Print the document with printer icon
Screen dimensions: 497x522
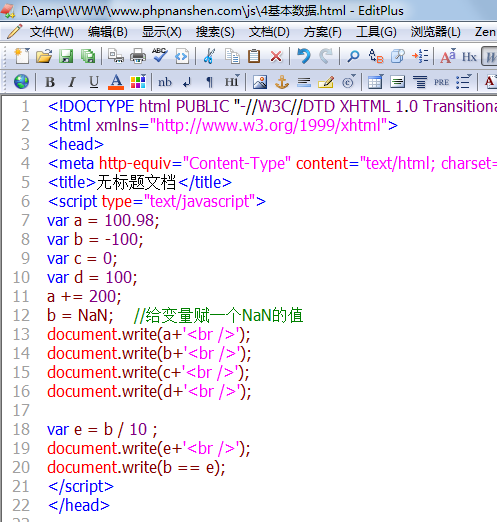[x=138, y=56]
